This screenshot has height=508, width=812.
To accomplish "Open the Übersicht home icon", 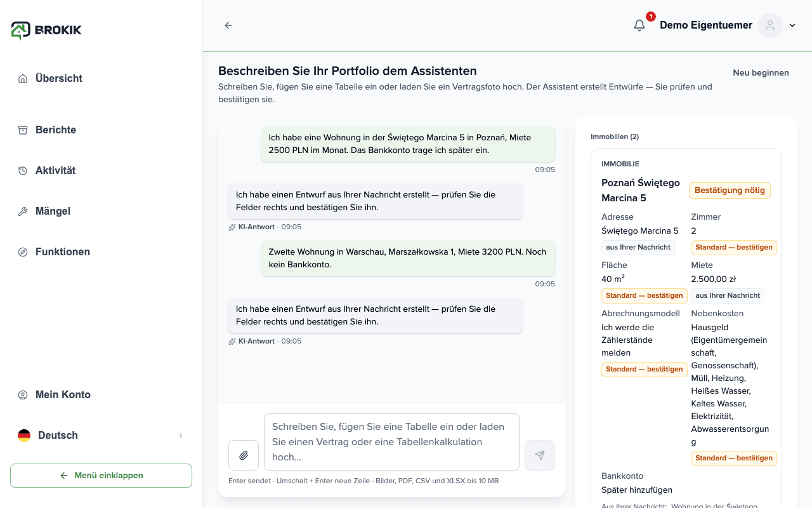I will point(23,79).
